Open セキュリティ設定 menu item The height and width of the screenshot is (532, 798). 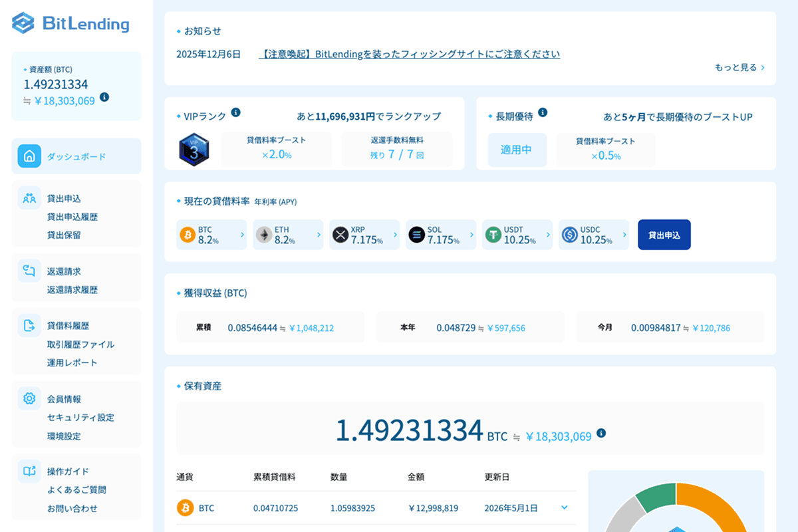[x=80, y=418]
